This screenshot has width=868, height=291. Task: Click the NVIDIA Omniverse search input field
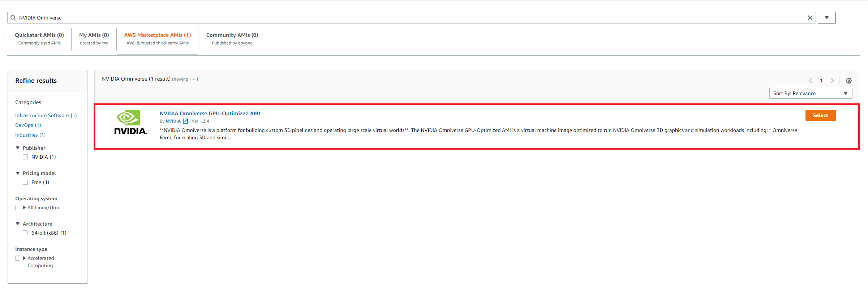pyautogui.click(x=412, y=18)
